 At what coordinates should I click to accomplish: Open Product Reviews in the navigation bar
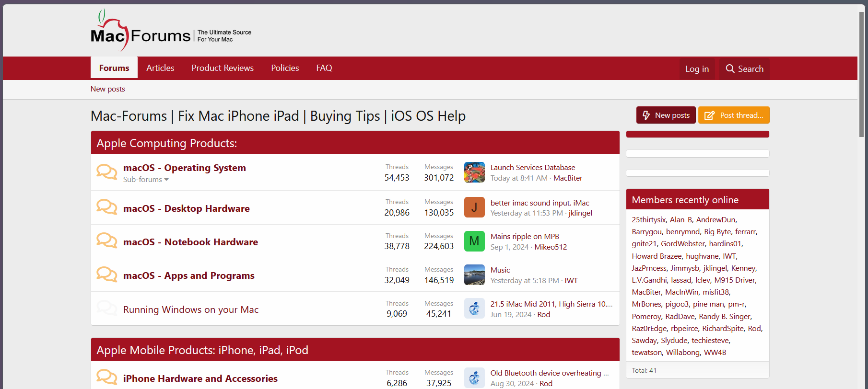pyautogui.click(x=223, y=68)
